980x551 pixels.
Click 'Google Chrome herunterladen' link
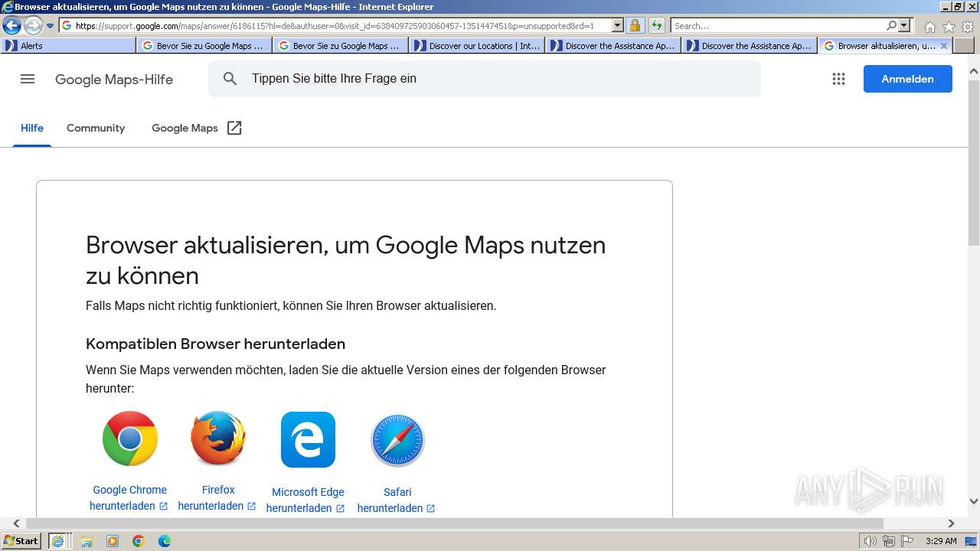[x=129, y=497]
